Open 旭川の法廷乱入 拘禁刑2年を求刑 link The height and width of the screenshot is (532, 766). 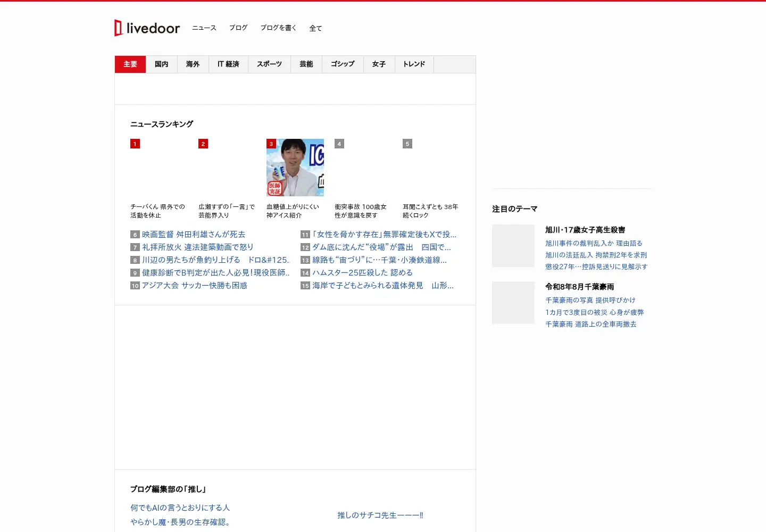click(596, 255)
